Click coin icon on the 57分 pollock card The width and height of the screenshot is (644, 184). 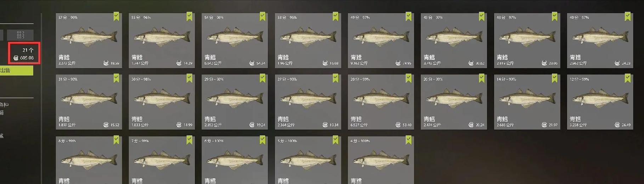(x=106, y=63)
